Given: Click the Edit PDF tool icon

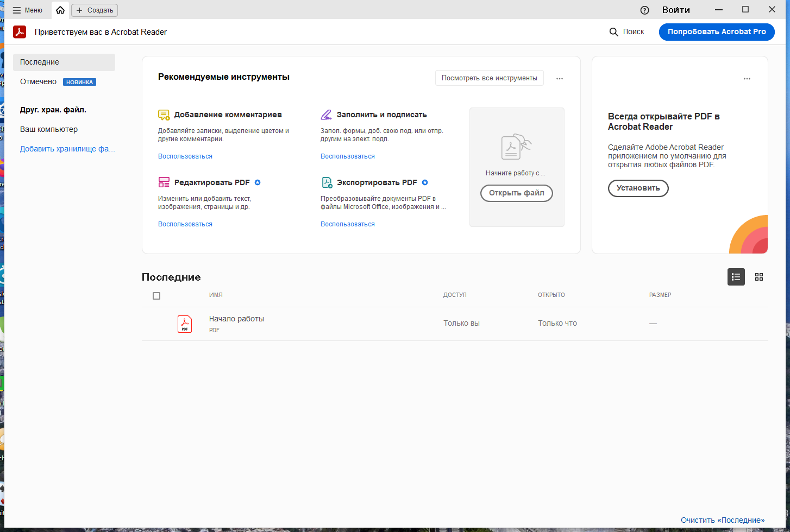Looking at the screenshot, I should (164, 182).
